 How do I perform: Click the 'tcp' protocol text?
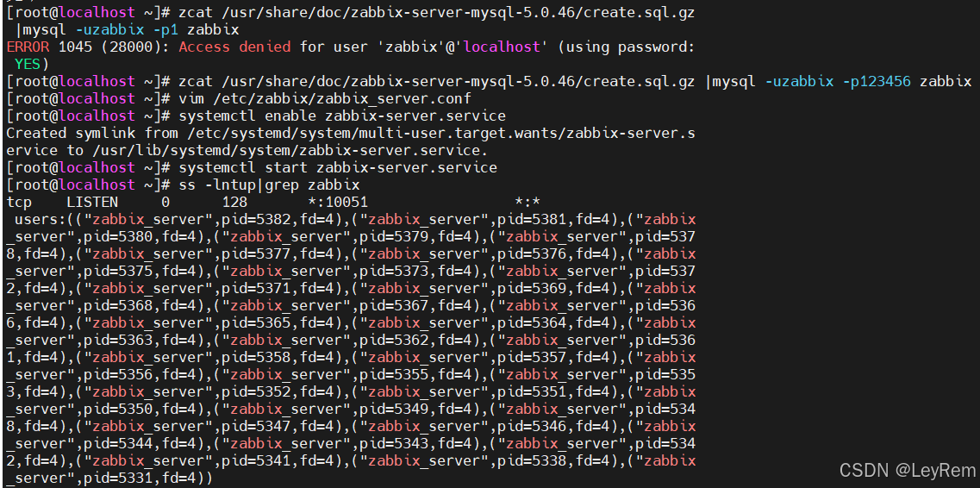click(x=18, y=203)
